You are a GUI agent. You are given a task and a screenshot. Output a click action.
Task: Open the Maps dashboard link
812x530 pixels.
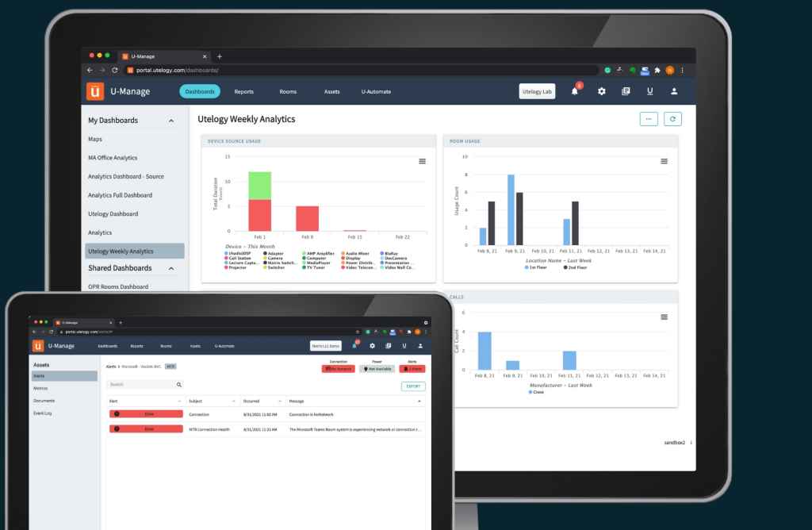95,139
